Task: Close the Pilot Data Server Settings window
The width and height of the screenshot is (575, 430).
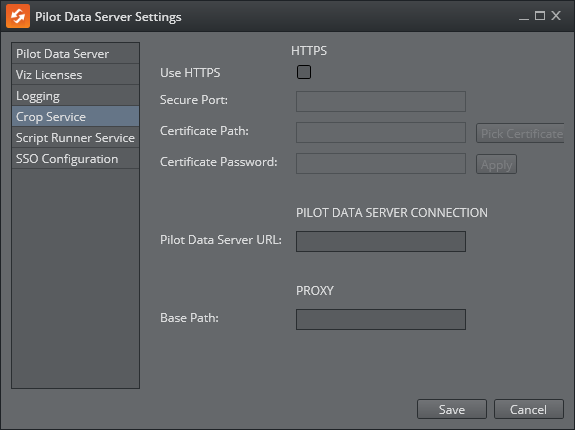Action: pyautogui.click(x=556, y=15)
